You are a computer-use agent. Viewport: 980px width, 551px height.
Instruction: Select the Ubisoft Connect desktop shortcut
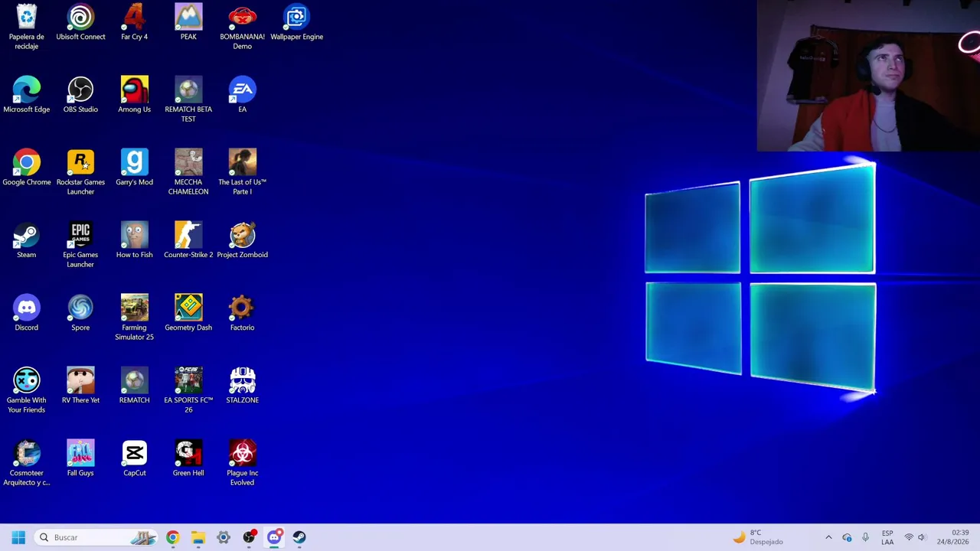(x=80, y=23)
